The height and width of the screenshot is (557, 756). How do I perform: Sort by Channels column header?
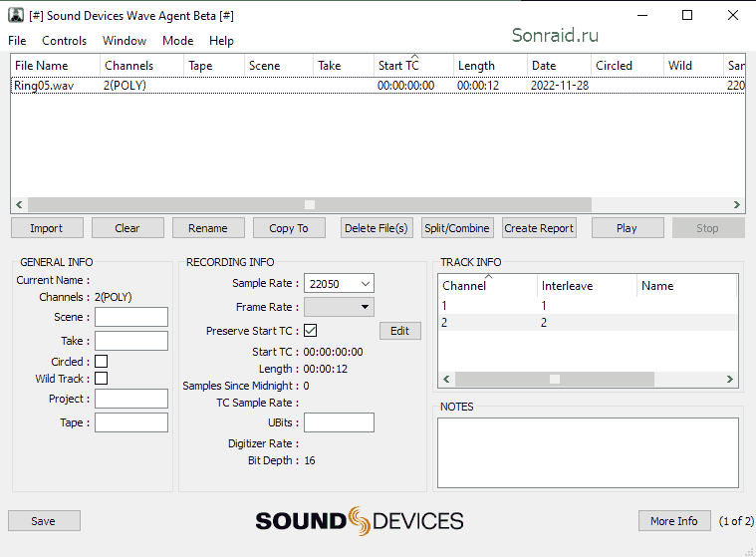tap(141, 66)
